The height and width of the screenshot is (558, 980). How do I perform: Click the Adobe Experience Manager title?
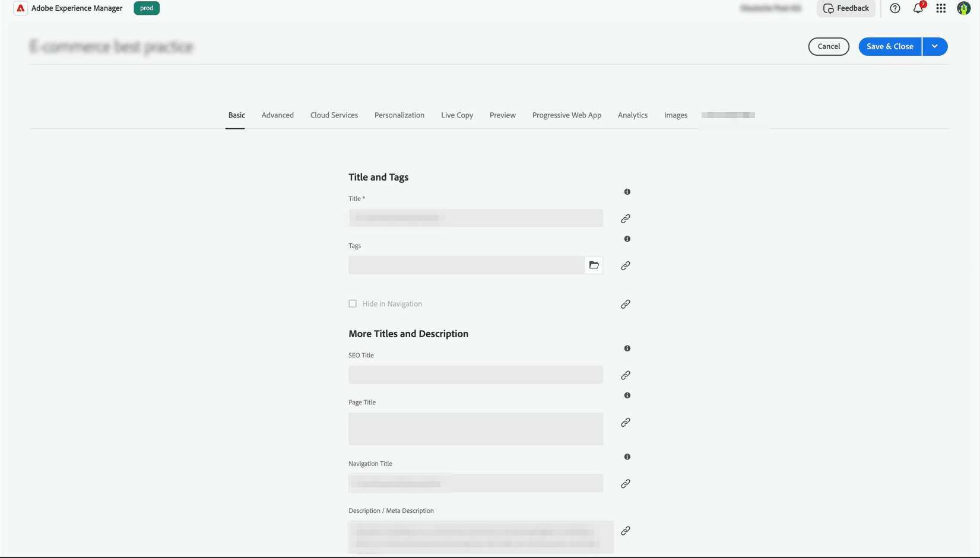[77, 8]
